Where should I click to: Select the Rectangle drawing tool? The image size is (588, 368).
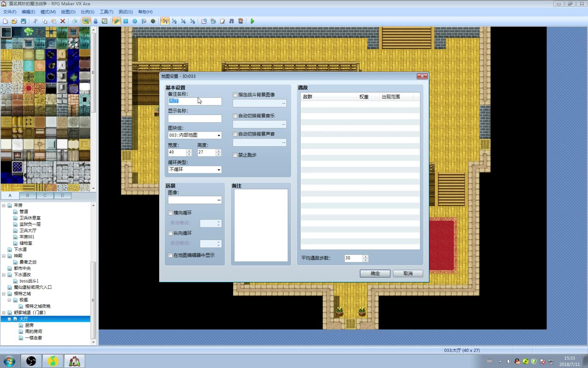(x=126, y=21)
